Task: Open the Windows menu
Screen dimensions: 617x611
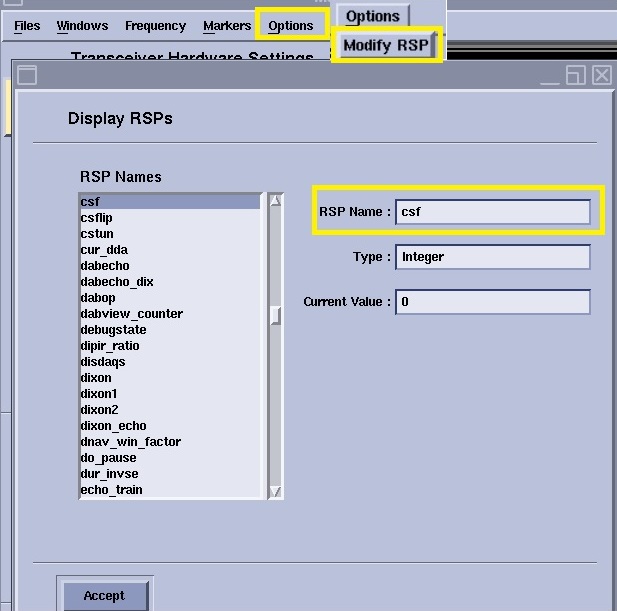Action: point(82,25)
